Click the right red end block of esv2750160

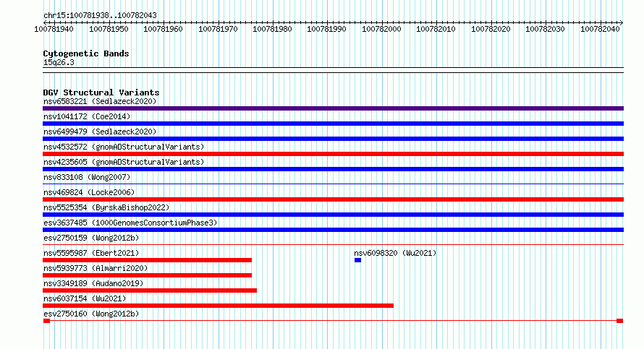620,321
